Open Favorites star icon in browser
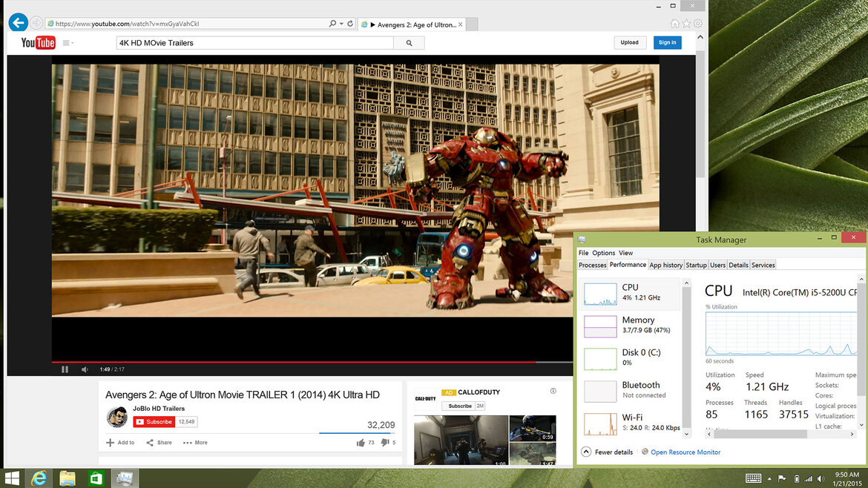 (686, 24)
